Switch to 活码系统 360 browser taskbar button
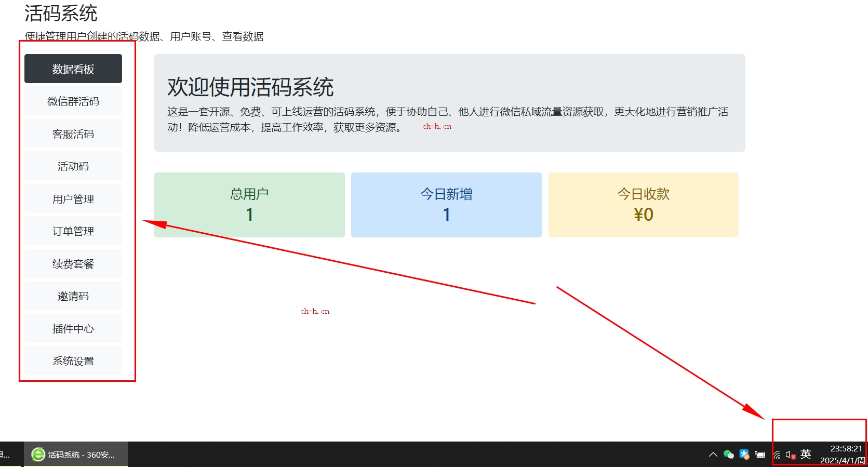Image resolution: width=868 pixels, height=467 pixels. 76,455
